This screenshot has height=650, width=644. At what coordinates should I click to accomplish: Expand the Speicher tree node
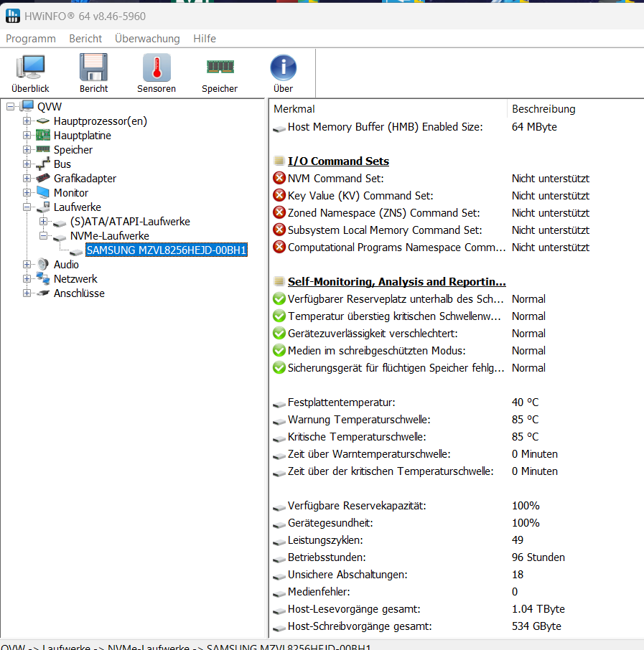pos(27,150)
